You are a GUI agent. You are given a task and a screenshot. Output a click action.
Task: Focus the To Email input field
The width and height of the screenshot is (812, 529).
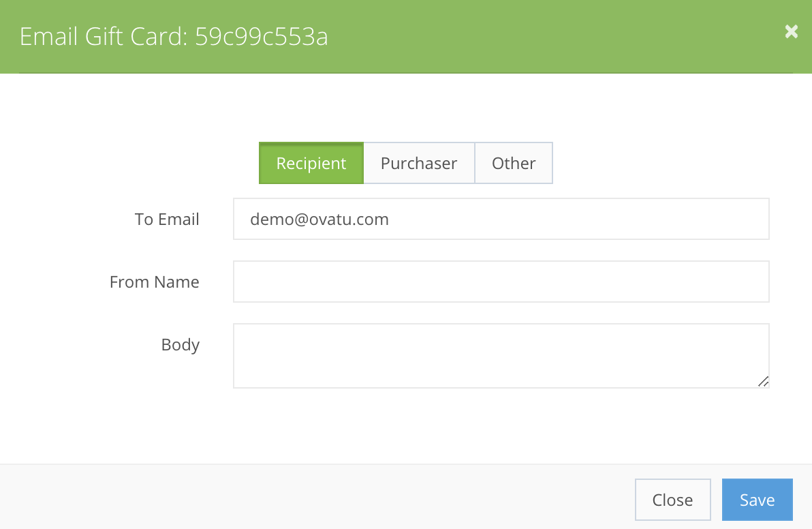(x=501, y=219)
